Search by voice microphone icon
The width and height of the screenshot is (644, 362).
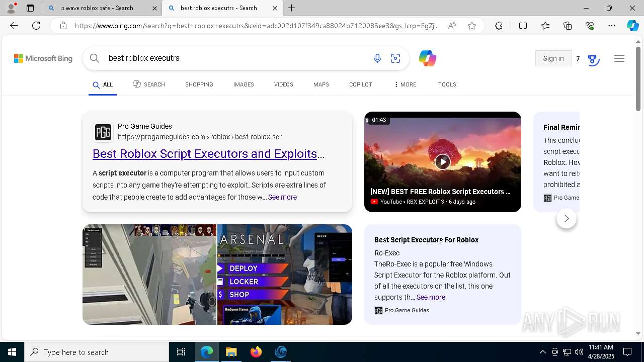point(377,58)
